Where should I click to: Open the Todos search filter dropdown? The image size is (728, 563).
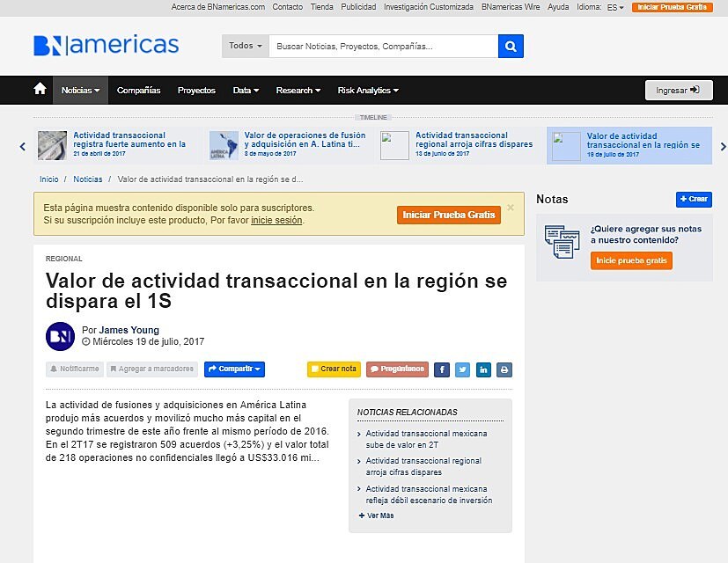point(245,46)
